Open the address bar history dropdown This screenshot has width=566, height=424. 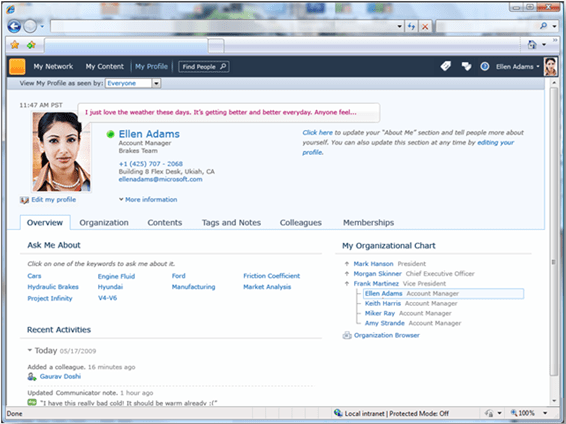[x=399, y=26]
